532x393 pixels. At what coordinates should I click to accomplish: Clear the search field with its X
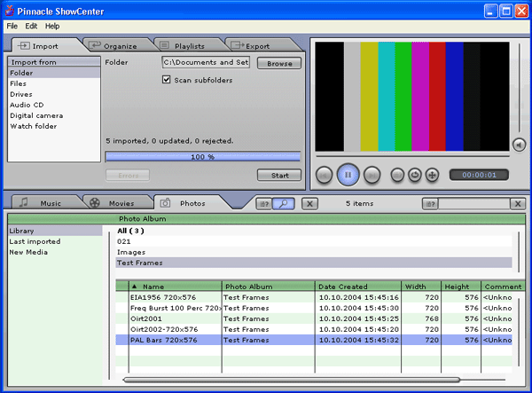518,204
